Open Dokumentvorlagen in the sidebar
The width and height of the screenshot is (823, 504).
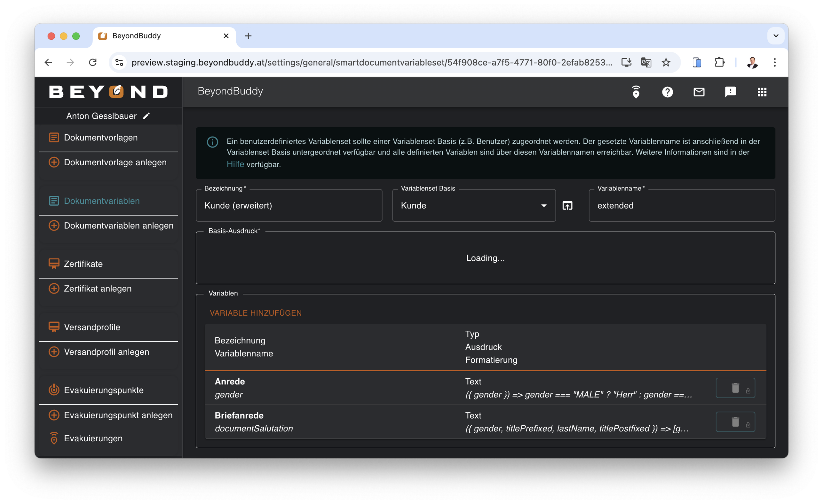coord(101,138)
